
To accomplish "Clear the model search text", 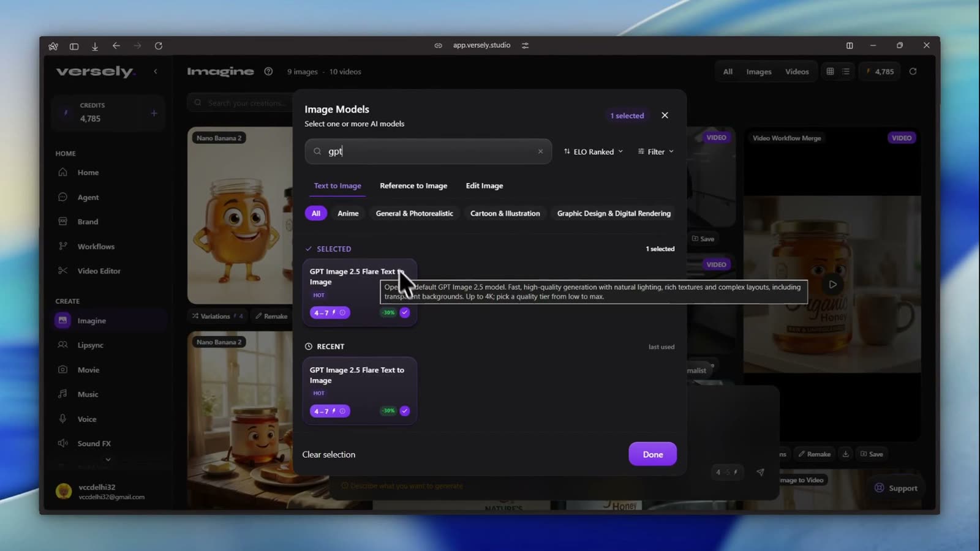I will pyautogui.click(x=540, y=152).
